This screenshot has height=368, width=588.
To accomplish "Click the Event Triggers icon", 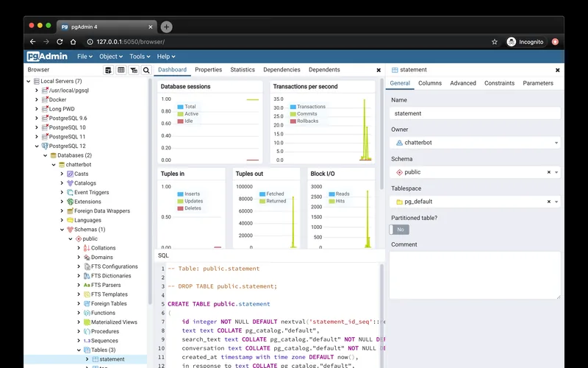I will tap(70, 192).
